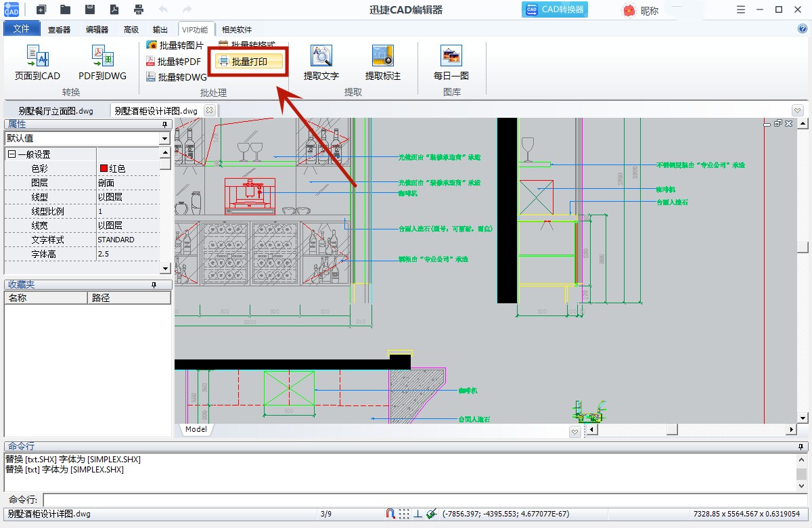Open the 默认值 dropdown in properties panel

pyautogui.click(x=164, y=139)
